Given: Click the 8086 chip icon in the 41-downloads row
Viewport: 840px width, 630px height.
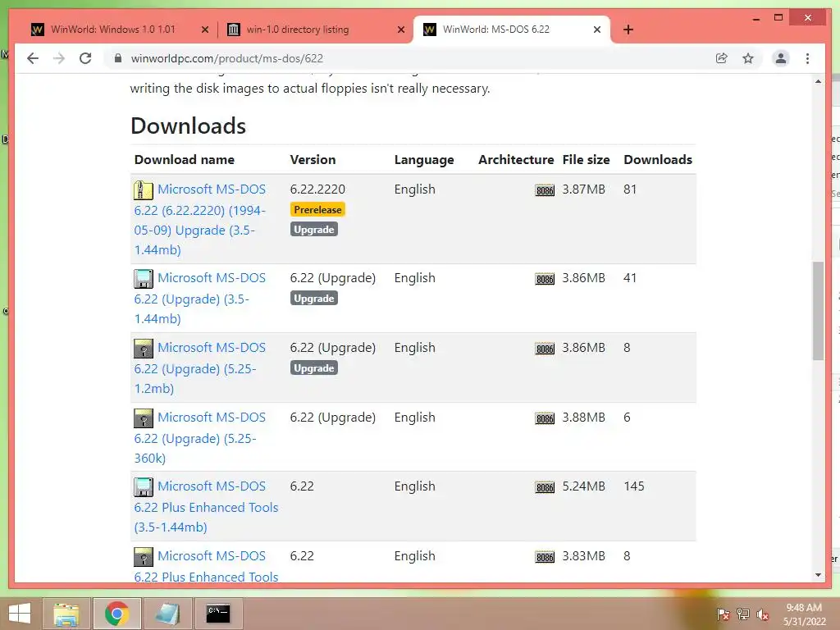Looking at the screenshot, I should click(x=545, y=279).
